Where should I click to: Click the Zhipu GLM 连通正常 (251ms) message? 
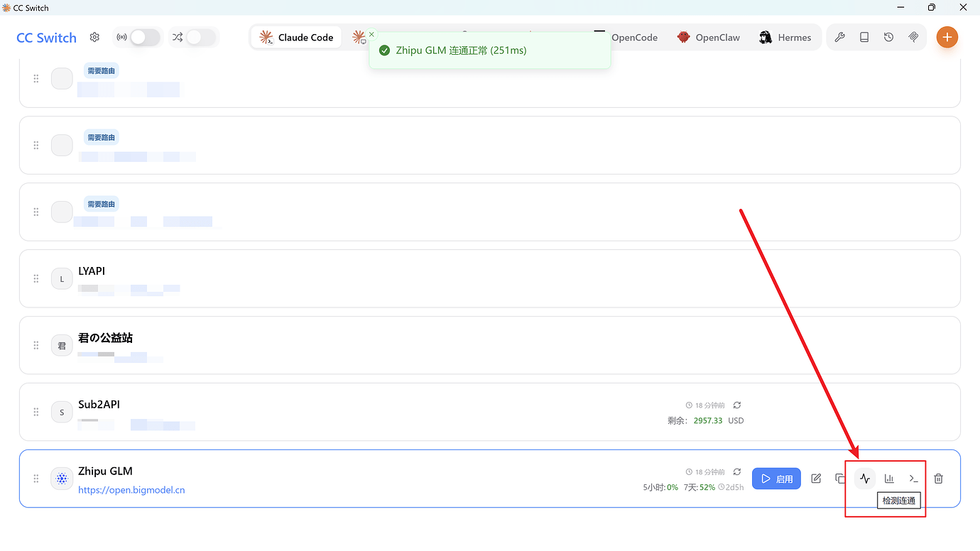(x=461, y=50)
